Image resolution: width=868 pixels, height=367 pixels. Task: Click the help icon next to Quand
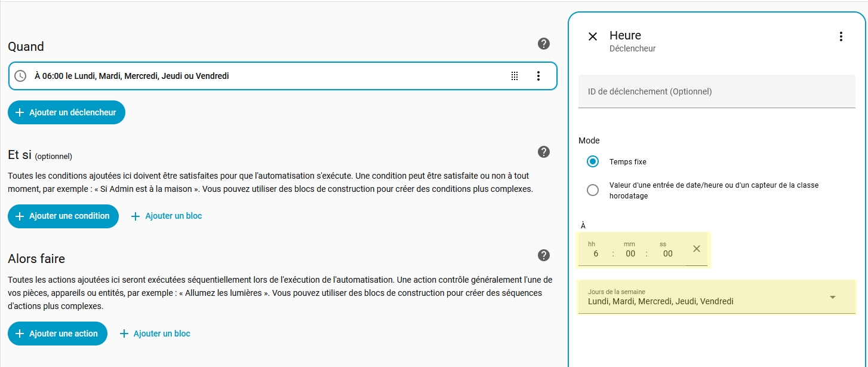[x=543, y=44]
